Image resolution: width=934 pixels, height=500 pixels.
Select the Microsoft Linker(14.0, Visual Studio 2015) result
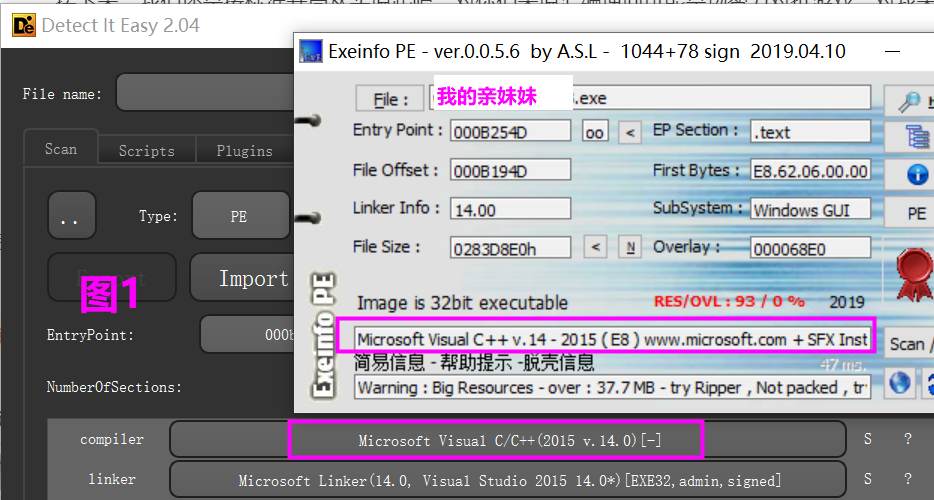[508, 480]
